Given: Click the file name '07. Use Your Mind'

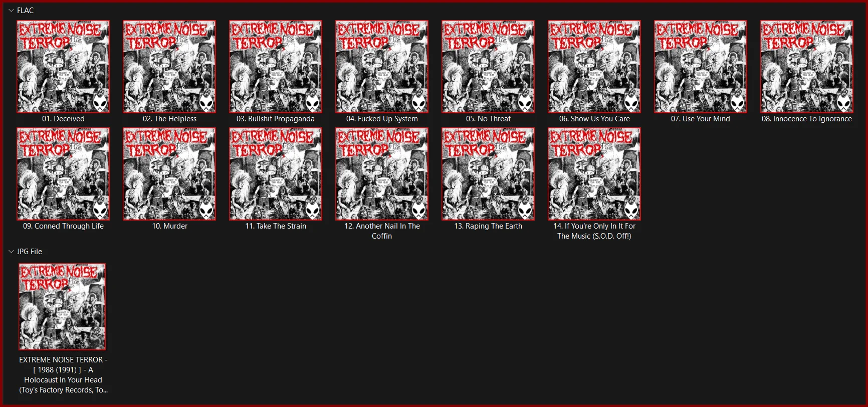Looking at the screenshot, I should tap(701, 119).
